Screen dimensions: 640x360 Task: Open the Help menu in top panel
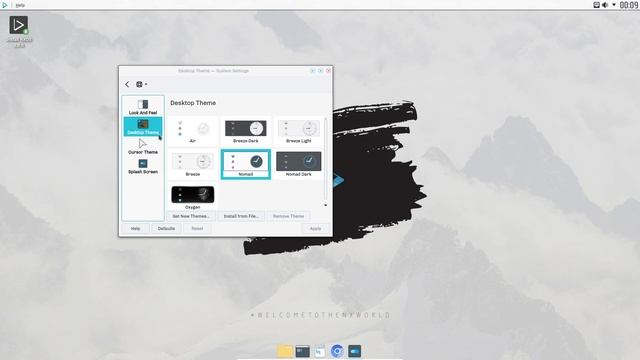click(20, 5)
